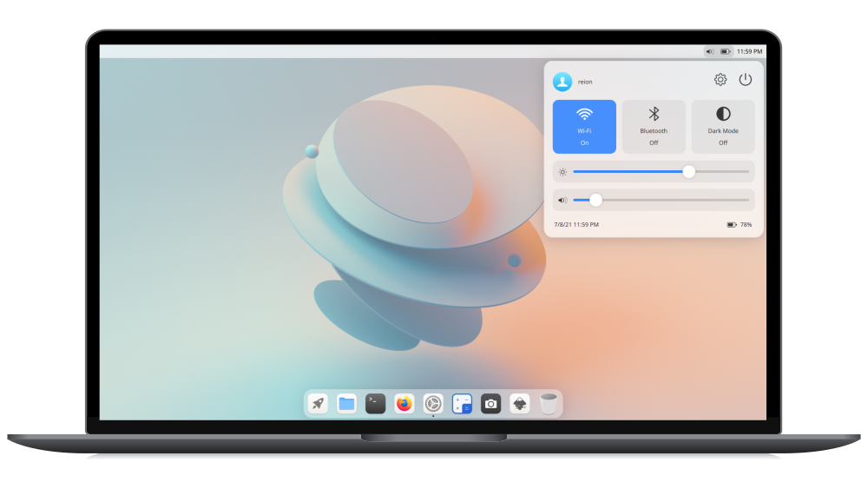Open the blue folder File Manager in dock
The height and width of the screenshot is (489, 868).
pos(346,404)
